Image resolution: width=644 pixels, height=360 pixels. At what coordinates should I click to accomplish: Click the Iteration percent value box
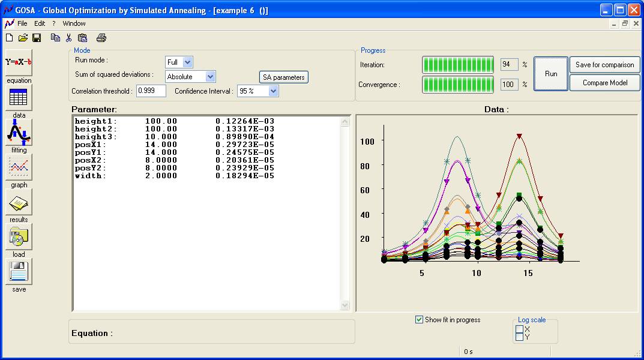click(510, 64)
